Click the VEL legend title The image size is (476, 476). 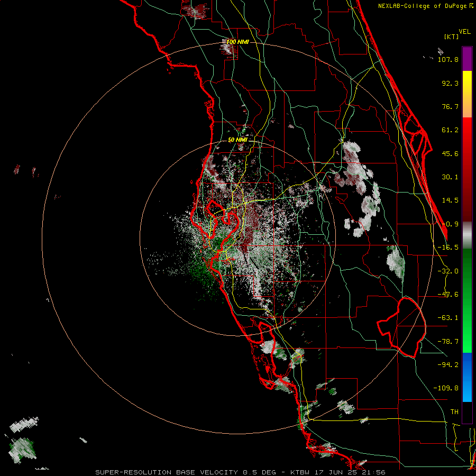(x=464, y=31)
